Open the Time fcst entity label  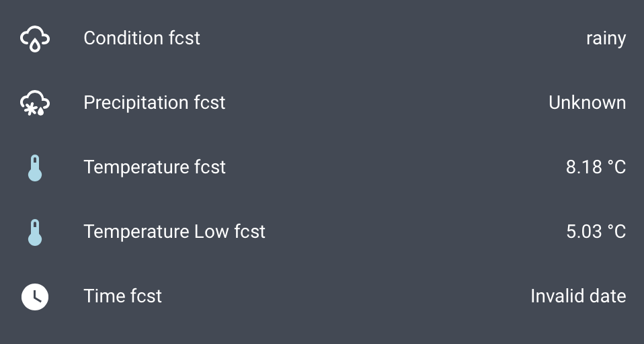pyautogui.click(x=122, y=296)
